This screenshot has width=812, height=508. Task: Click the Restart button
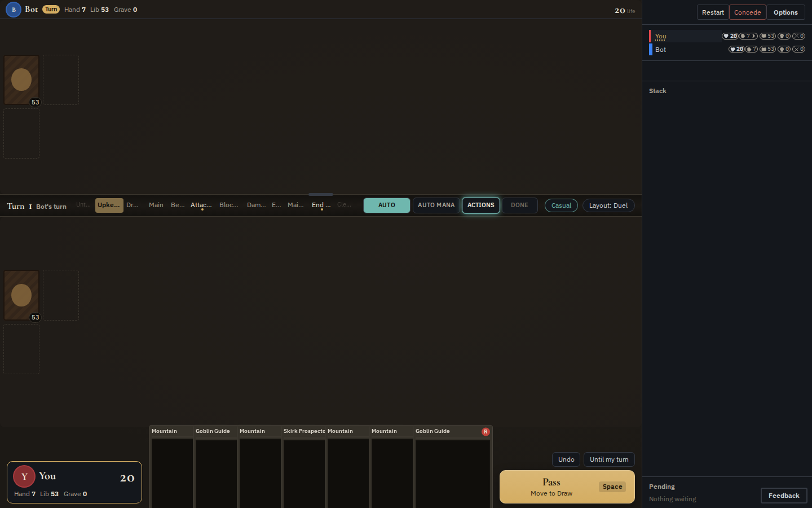713,12
